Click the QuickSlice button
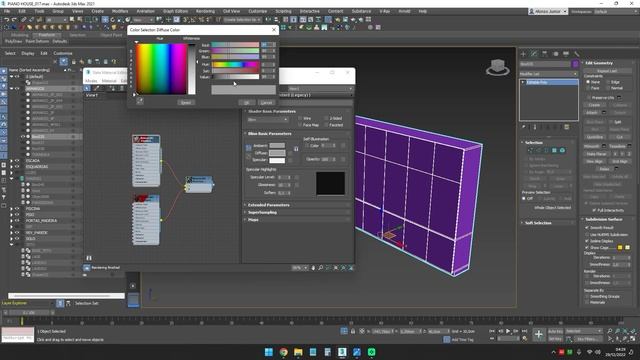640x360 pixels. point(595,137)
